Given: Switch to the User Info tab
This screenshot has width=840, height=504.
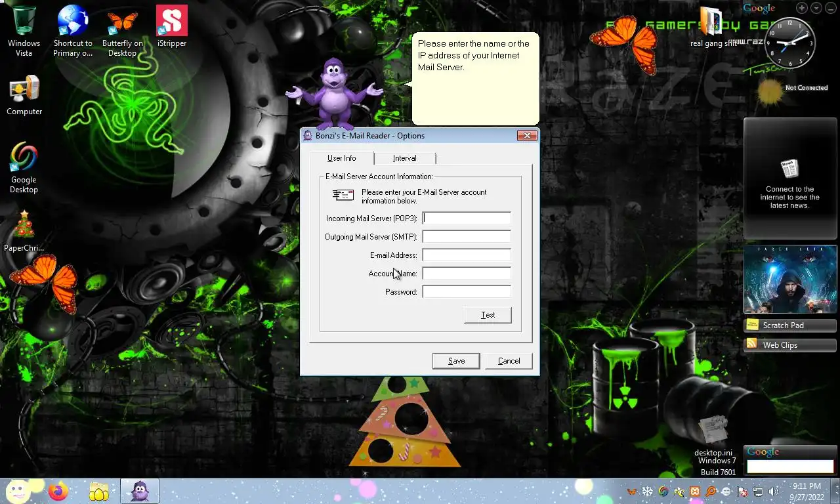Looking at the screenshot, I should 342,158.
